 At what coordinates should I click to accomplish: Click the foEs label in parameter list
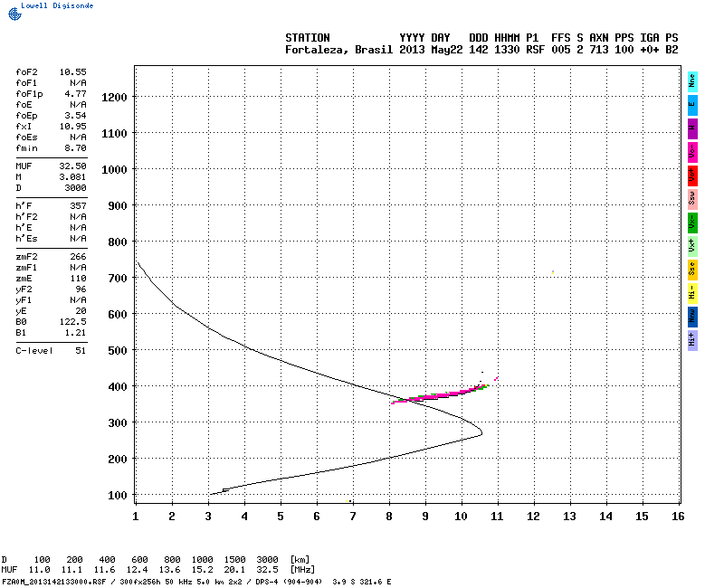26,138
